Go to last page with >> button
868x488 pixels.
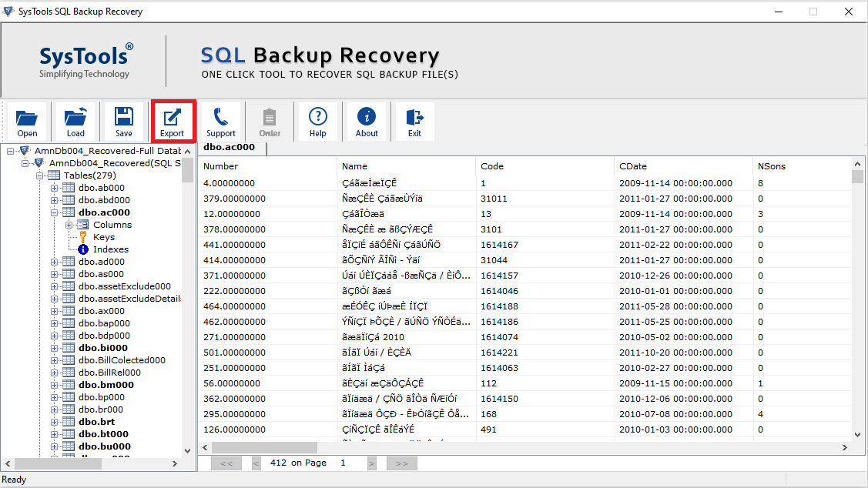coord(402,463)
